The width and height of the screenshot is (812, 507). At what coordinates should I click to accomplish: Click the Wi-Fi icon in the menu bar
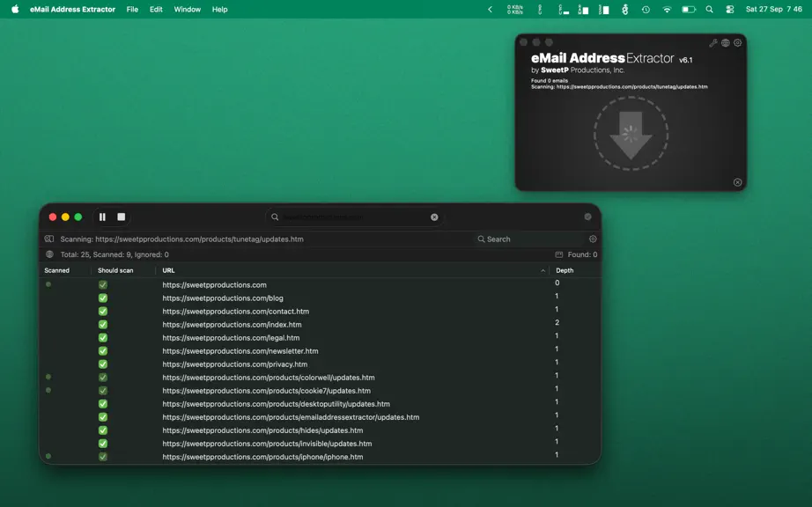[667, 10]
